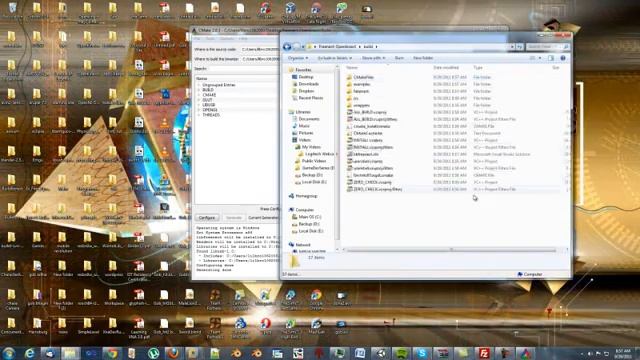Open the Share with dropdown
The height and width of the screenshot is (360, 640).
373,58
